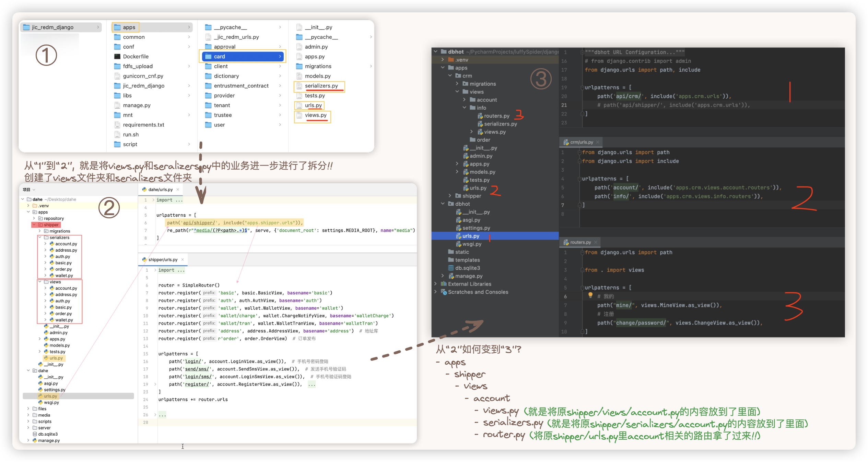Expand the .venv folder in dahe project
This screenshot has height=462, width=868.
point(28,206)
